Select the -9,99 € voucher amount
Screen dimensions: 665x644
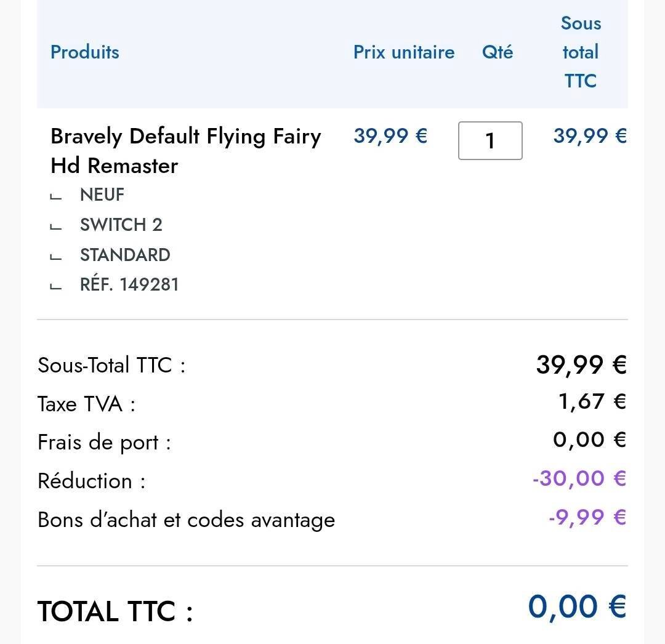pos(587,517)
